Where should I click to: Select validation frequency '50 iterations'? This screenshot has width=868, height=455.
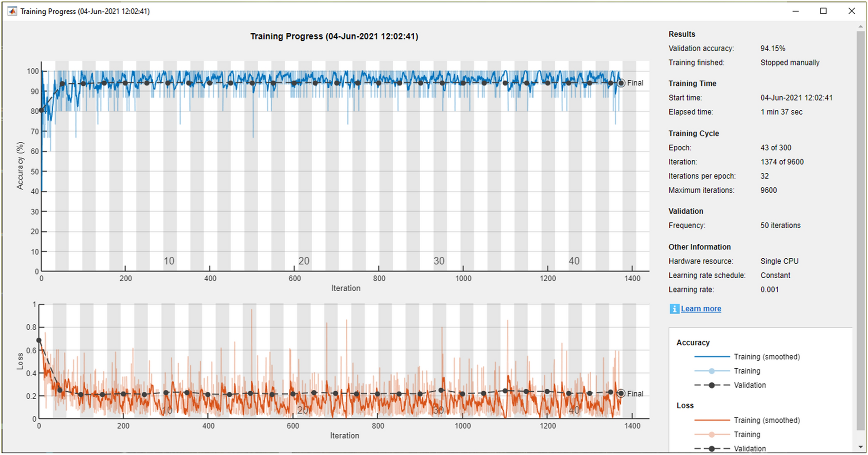780,226
